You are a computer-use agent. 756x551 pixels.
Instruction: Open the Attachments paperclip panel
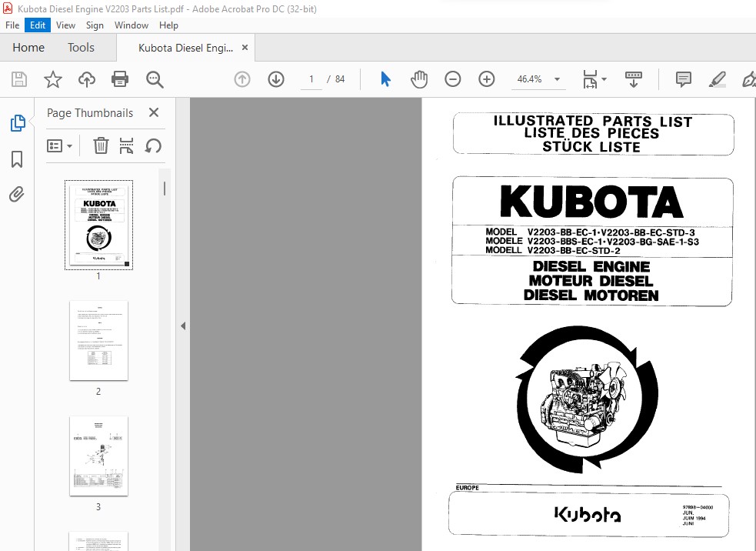[x=16, y=195]
